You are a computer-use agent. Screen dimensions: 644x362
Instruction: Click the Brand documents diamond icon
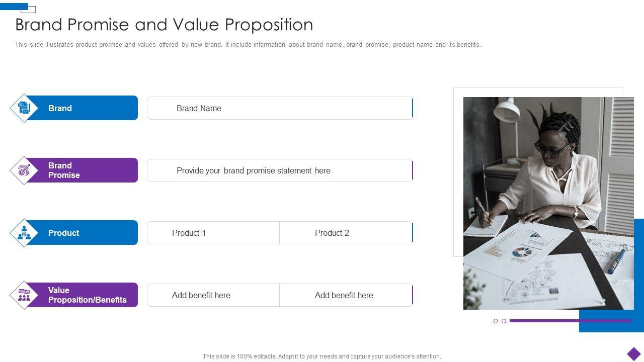click(24, 108)
